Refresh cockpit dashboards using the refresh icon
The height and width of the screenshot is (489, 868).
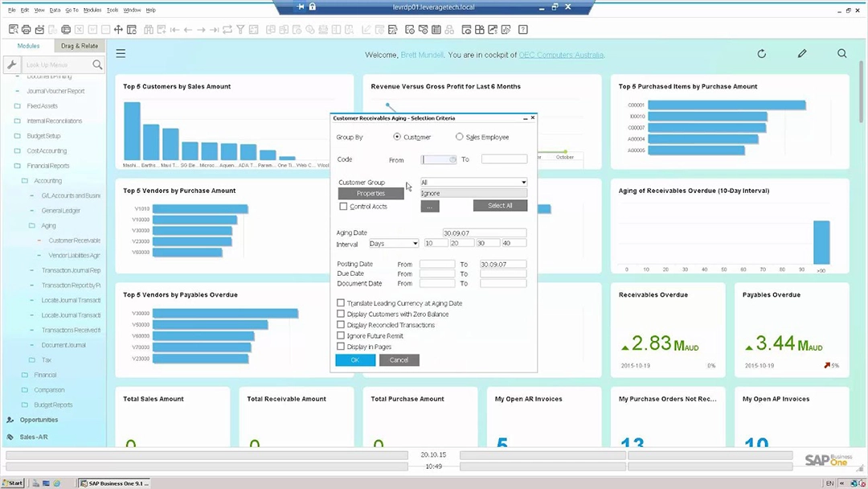tap(761, 53)
